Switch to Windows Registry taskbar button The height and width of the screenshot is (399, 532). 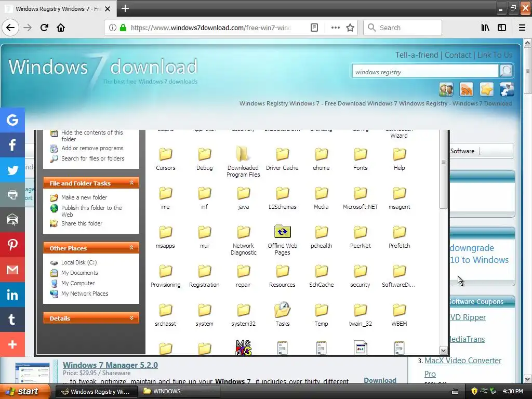tap(96, 391)
